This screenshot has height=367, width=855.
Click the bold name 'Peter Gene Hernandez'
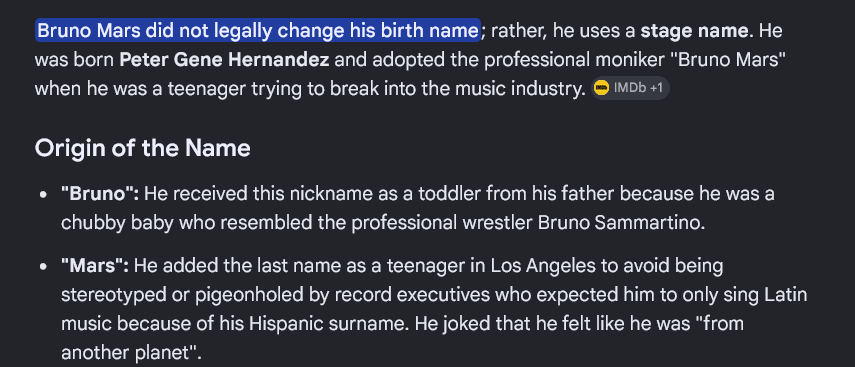pos(224,59)
